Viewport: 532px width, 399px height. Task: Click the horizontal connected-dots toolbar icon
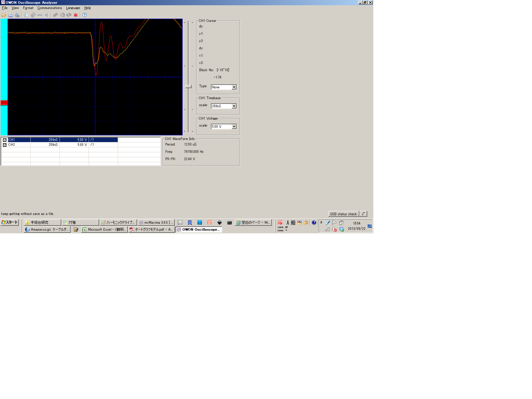40,15
